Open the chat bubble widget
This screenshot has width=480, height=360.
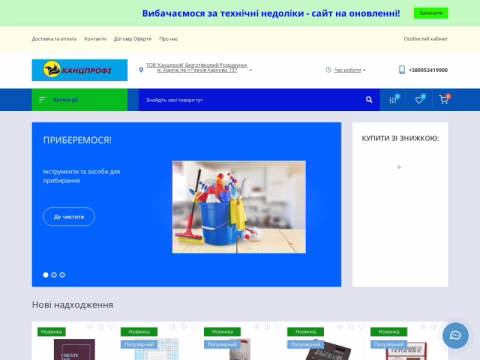click(x=455, y=335)
